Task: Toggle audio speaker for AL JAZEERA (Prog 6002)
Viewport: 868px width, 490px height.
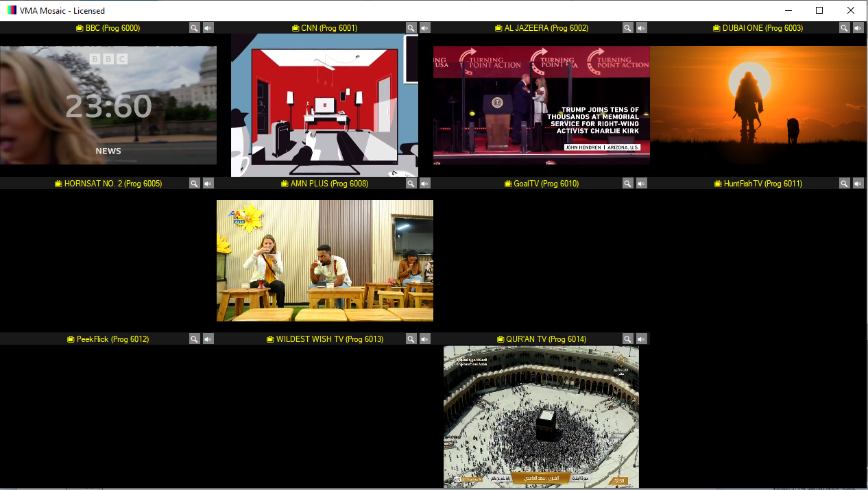Action: click(x=642, y=28)
